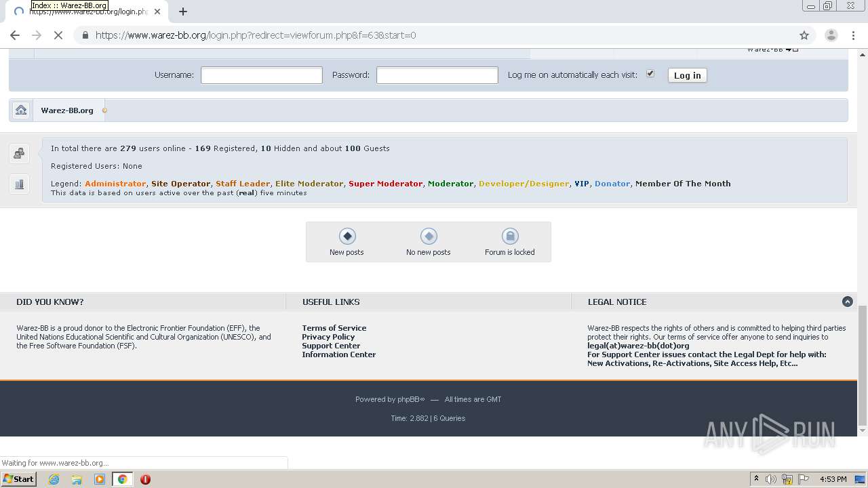
Task: Click the New posts legend icon
Action: click(347, 236)
